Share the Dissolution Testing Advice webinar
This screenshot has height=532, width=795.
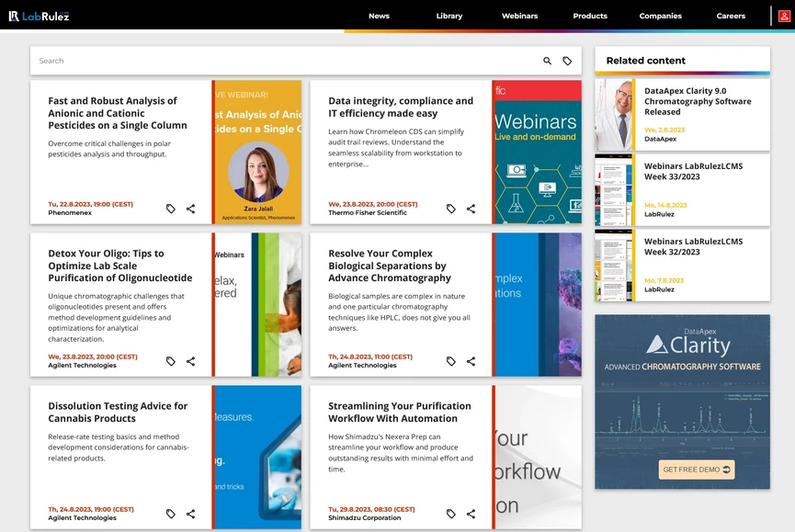pos(190,515)
